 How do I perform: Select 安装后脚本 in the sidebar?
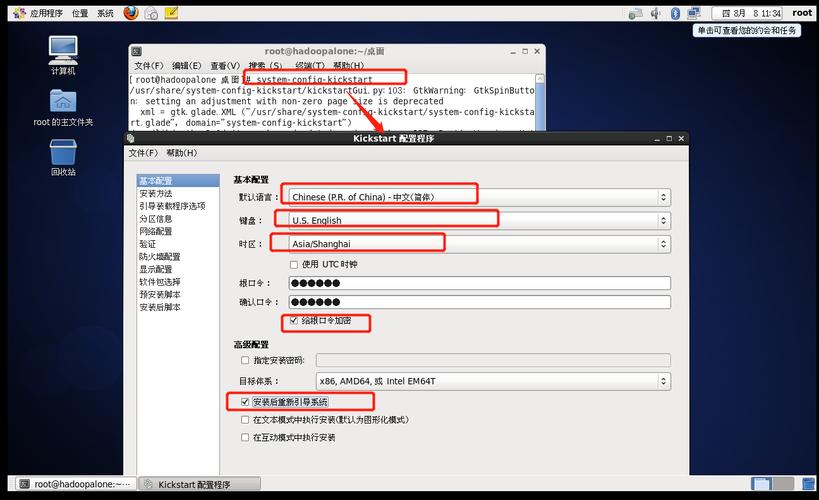[x=178, y=307]
